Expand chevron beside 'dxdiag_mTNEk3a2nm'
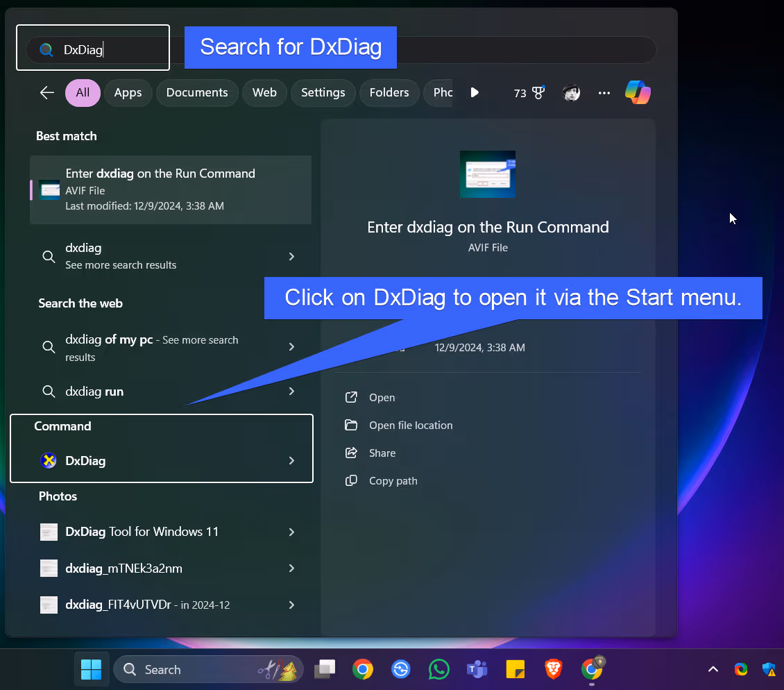 point(291,568)
